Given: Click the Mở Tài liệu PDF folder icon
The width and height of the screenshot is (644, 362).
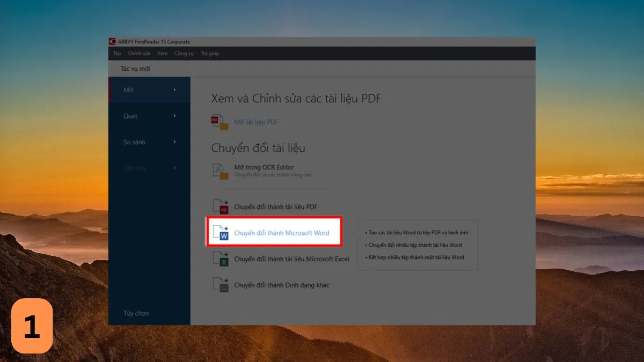Looking at the screenshot, I should (220, 122).
